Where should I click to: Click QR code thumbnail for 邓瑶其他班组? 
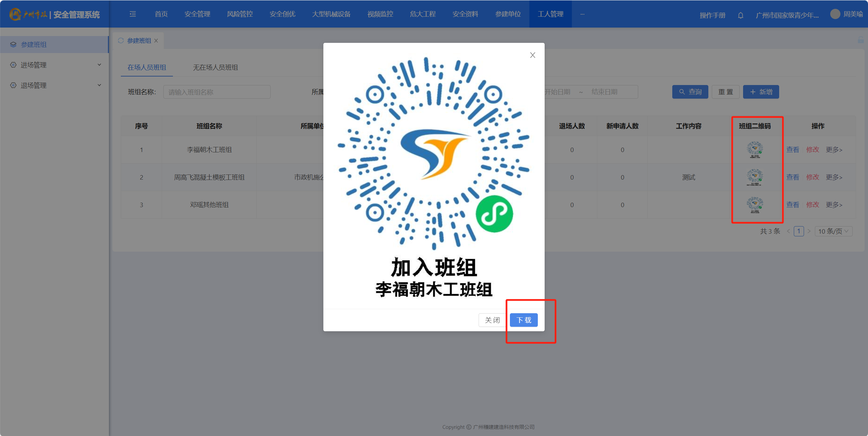[755, 205]
